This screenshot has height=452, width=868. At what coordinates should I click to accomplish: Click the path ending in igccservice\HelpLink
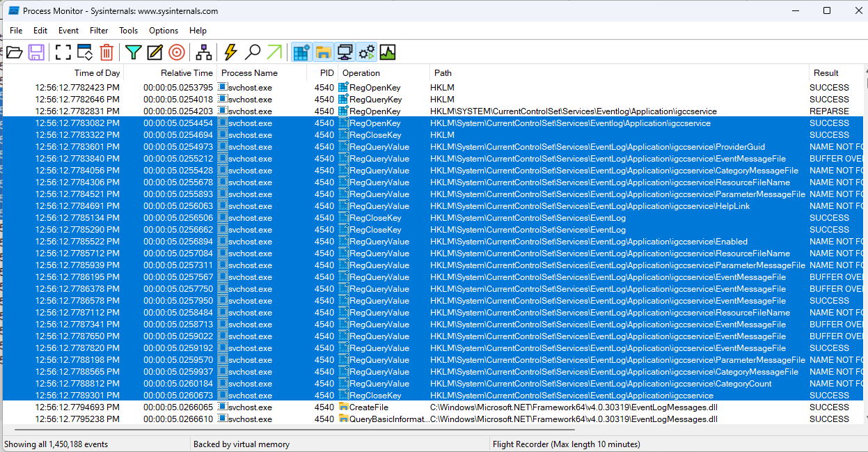[x=590, y=206]
